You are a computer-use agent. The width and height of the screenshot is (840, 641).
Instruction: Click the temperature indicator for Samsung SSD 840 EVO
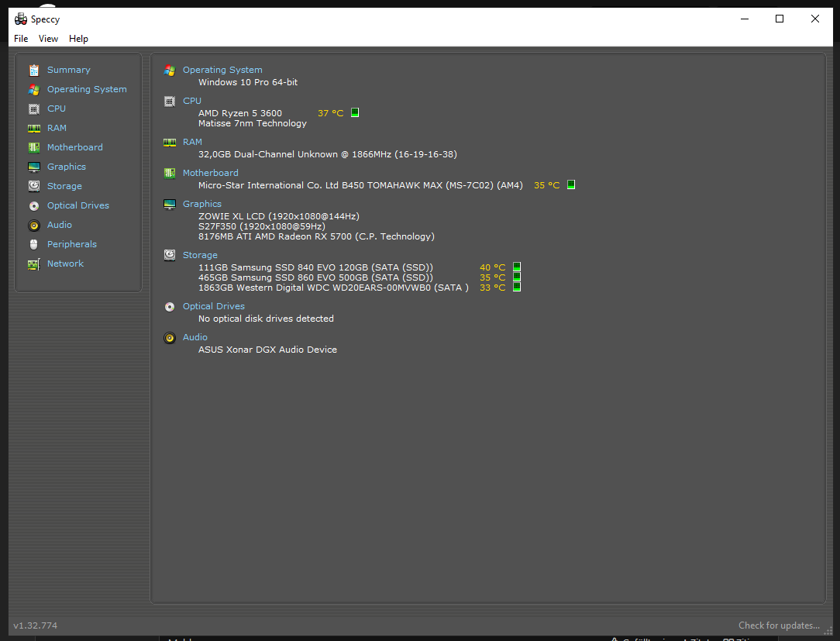click(x=517, y=267)
